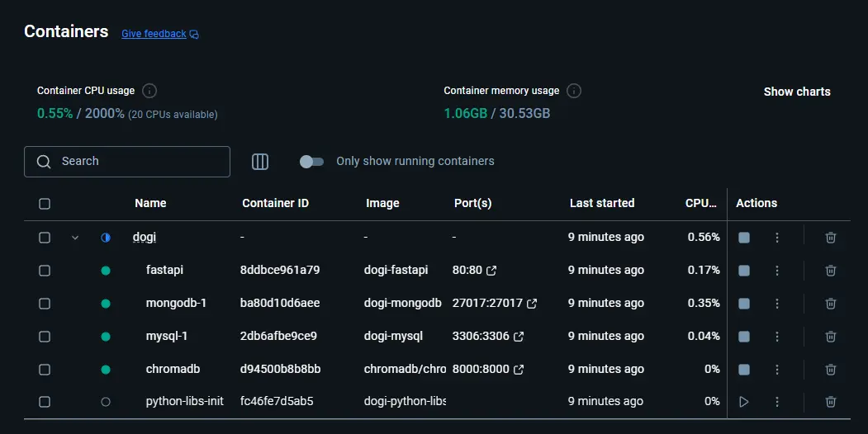Click the memory usage info icon
Viewport: 868px width, 434px height.
click(x=574, y=91)
